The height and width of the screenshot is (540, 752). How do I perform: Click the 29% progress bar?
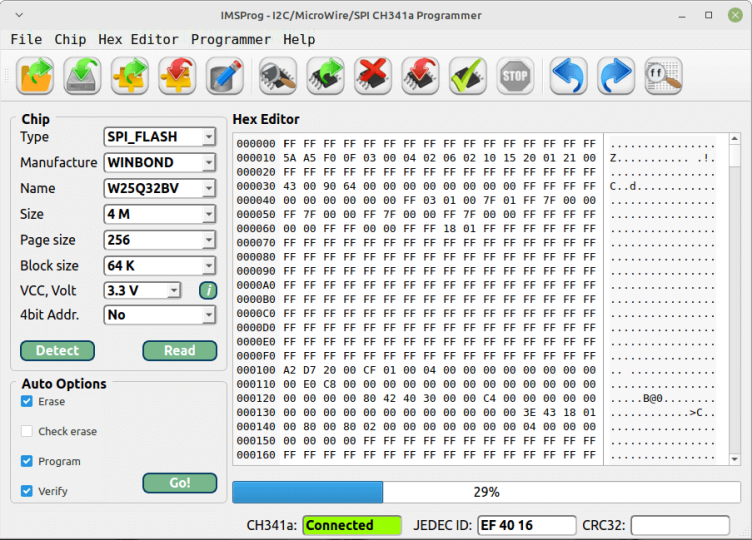pos(486,493)
